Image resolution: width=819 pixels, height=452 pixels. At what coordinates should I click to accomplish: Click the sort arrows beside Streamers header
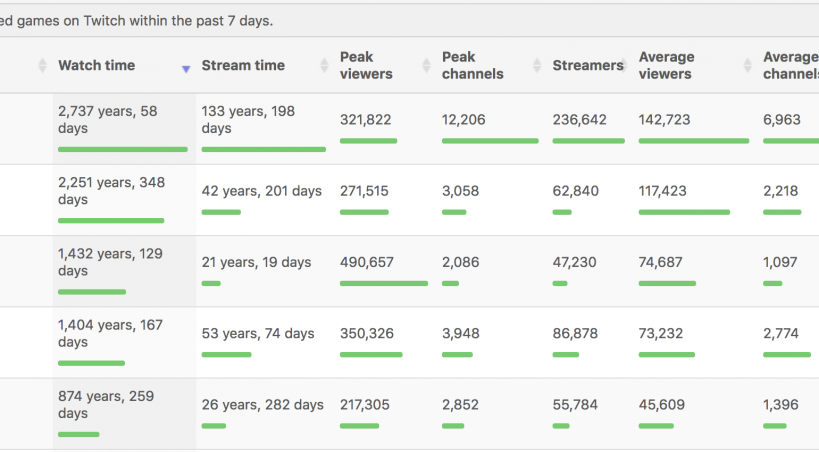[x=629, y=66]
